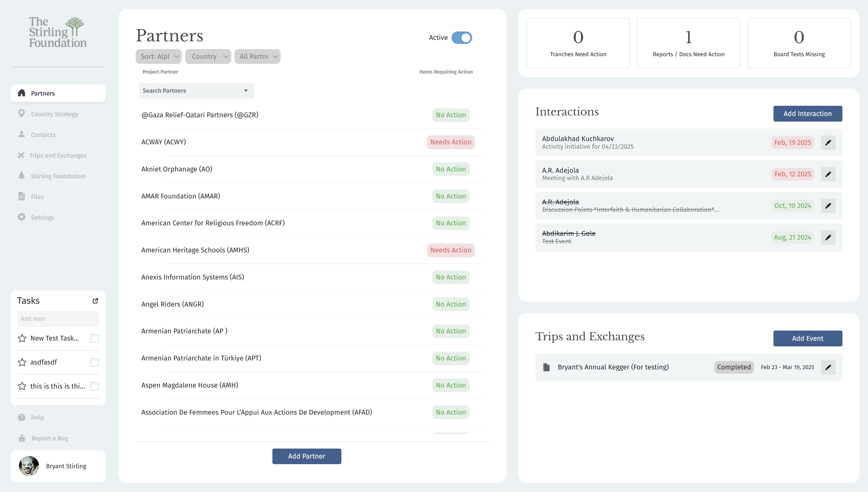Click the Add Partner button

coord(306,456)
